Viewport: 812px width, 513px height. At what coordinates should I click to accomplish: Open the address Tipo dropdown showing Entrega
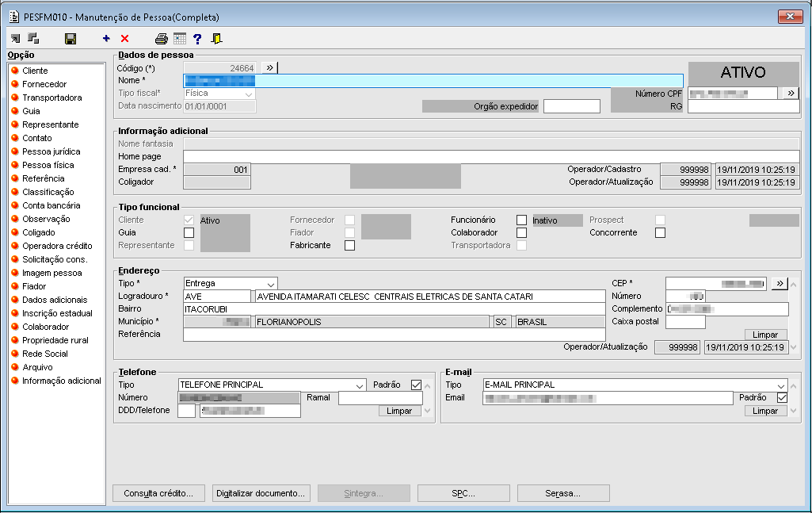click(x=270, y=283)
